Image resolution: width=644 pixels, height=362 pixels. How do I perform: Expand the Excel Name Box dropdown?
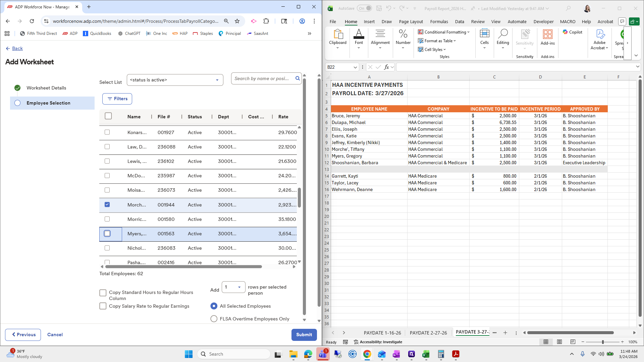[355, 67]
